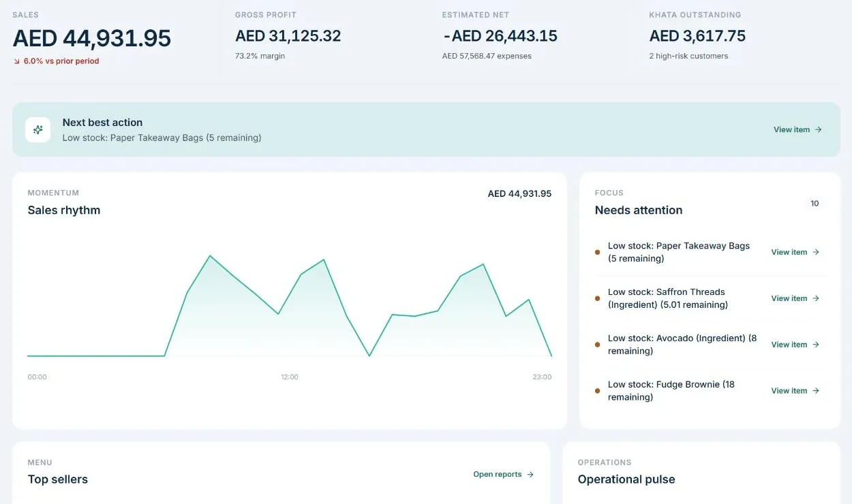View item for Fudge Brownie low stock
The height and width of the screenshot is (504, 852).
tap(795, 391)
